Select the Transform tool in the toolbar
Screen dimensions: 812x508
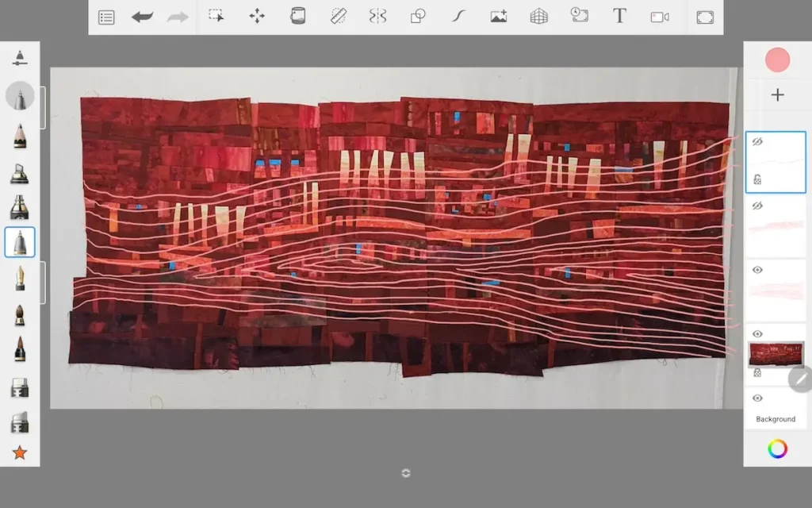258,16
